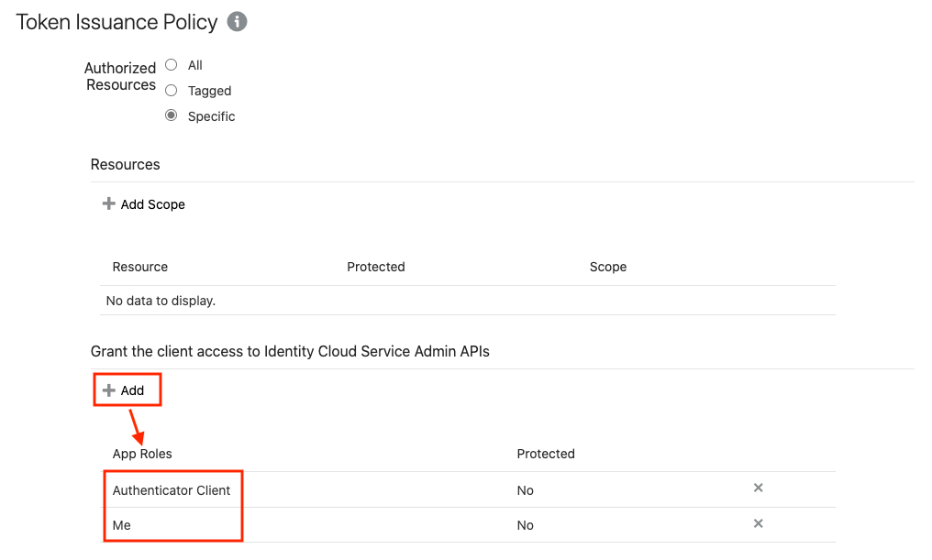Select the Me role row
The height and width of the screenshot is (560, 932).
pyautogui.click(x=468, y=525)
